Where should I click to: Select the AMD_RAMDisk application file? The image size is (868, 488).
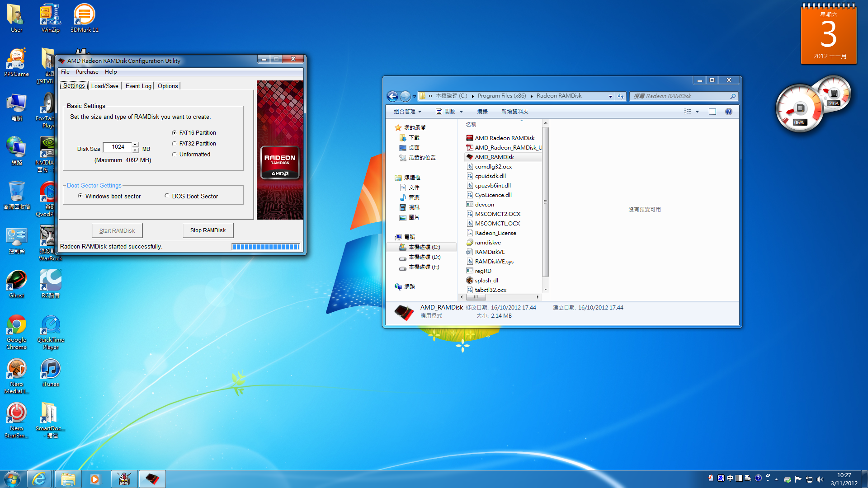494,157
